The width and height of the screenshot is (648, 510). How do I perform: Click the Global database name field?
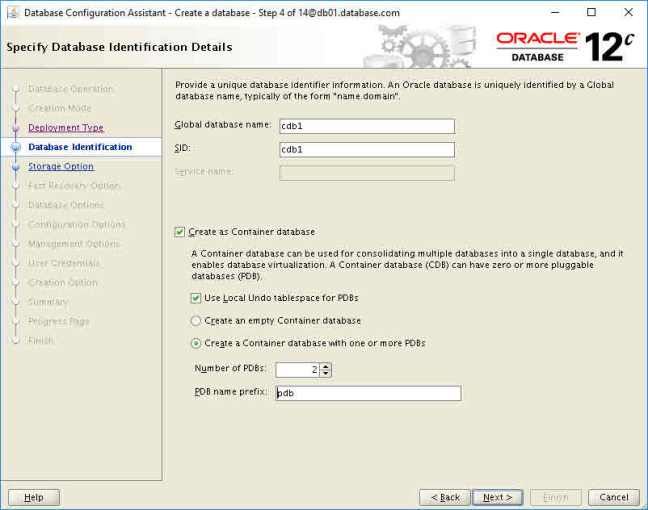(367, 126)
